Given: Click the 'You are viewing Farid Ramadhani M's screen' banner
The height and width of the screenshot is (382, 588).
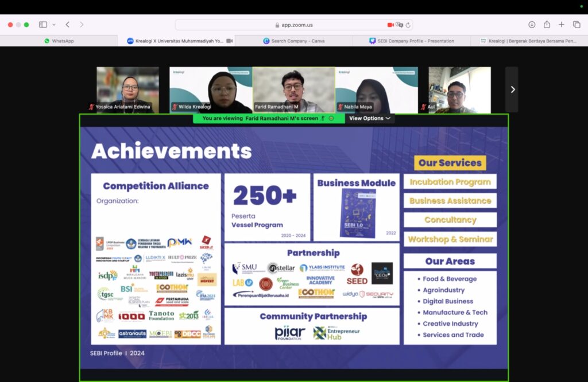Looking at the screenshot, I should (269, 118).
